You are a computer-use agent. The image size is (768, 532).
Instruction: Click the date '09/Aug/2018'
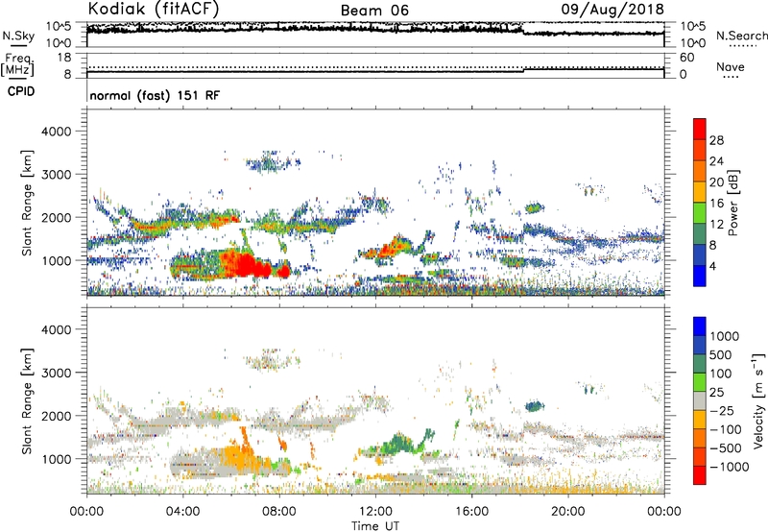612,10
